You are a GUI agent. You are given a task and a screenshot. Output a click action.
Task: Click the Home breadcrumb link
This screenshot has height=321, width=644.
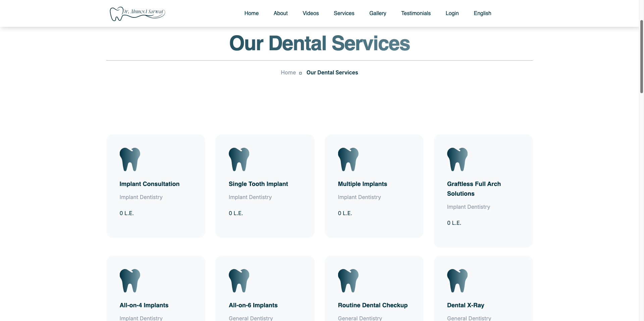[288, 72]
